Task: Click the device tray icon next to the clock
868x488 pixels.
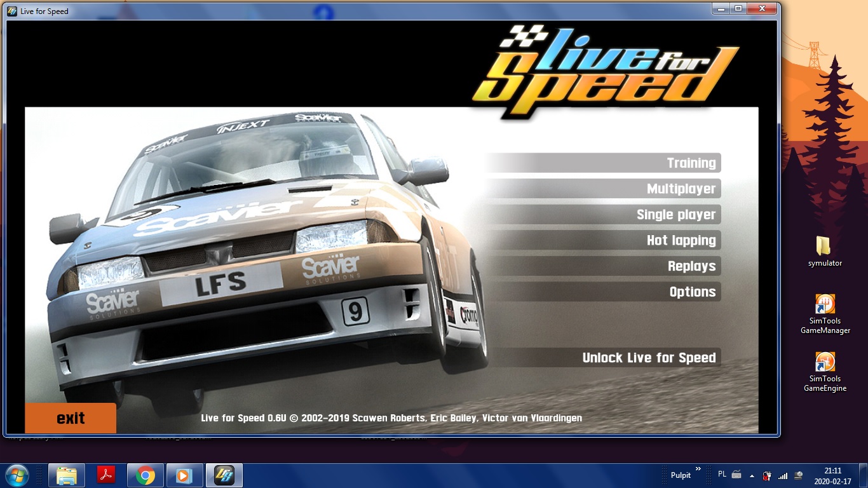Action: (x=799, y=475)
